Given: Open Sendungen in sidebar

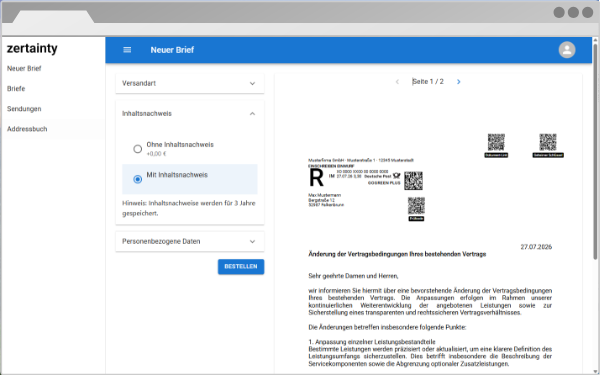Looking at the screenshot, I should coord(24,109).
